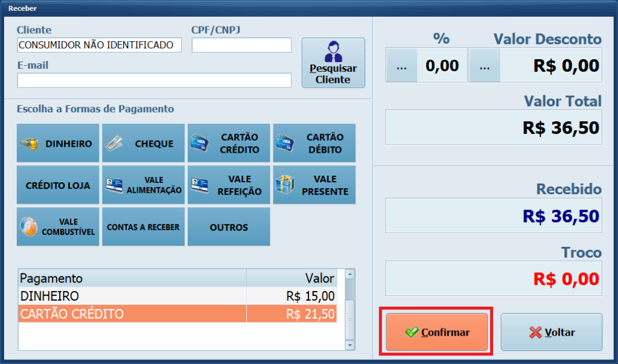Click the CPF/CNPJ input field

click(241, 45)
